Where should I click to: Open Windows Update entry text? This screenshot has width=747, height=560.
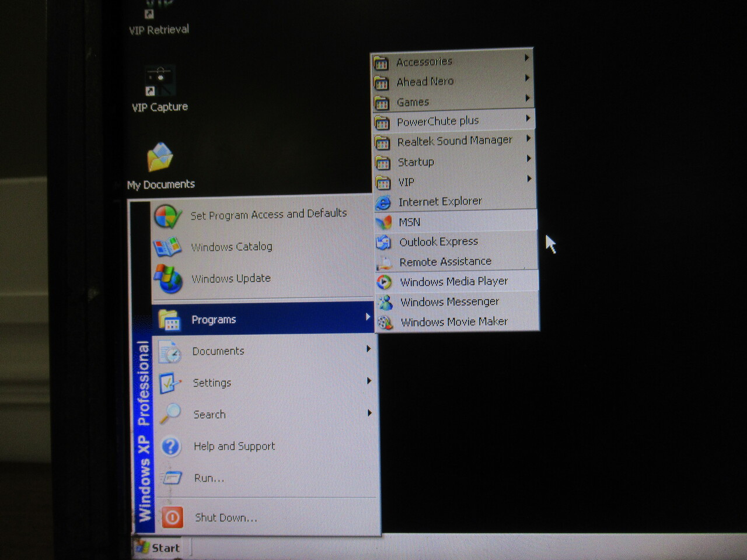pyautogui.click(x=231, y=279)
